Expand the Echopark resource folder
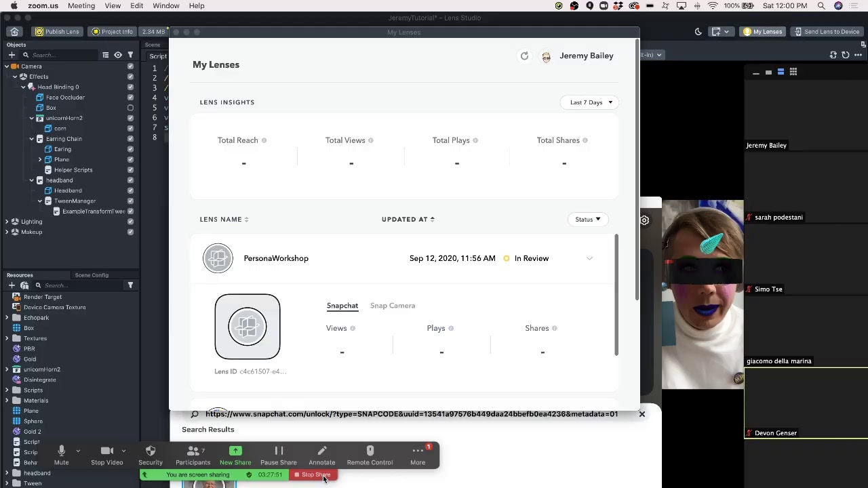Viewport: 868px width, 488px height. tap(7, 318)
